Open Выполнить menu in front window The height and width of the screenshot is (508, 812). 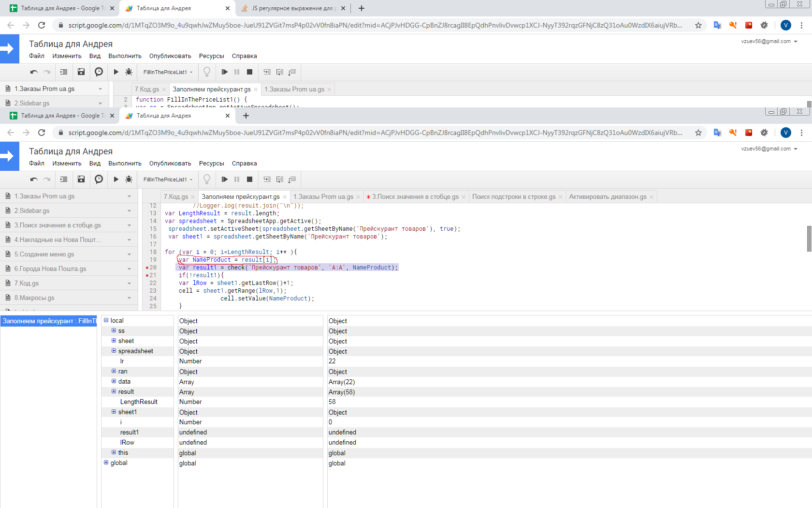pyautogui.click(x=125, y=164)
